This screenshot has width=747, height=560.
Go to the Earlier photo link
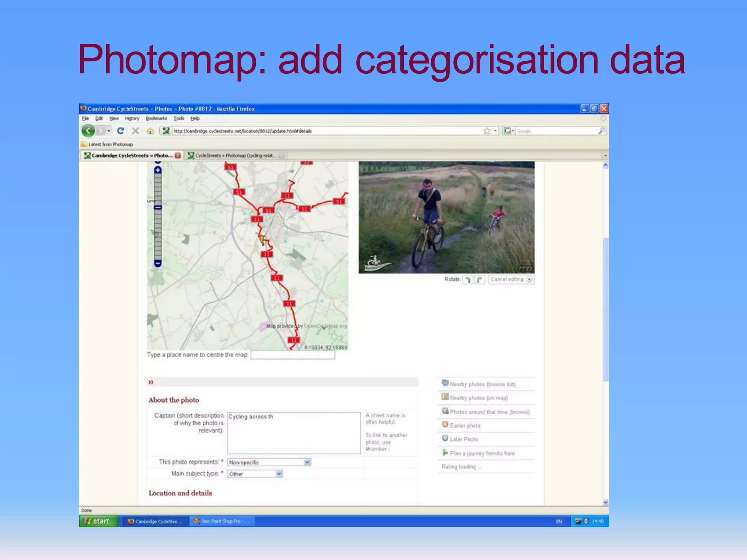[x=465, y=426]
